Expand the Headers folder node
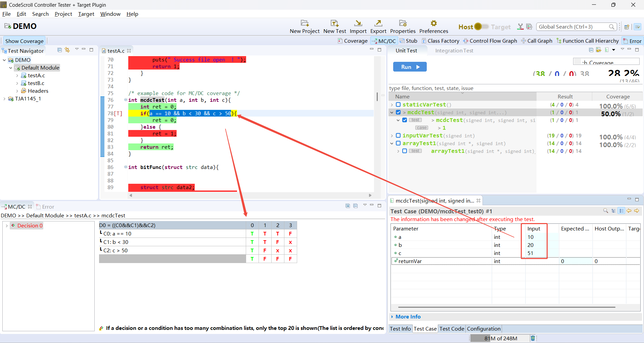The width and height of the screenshot is (644, 343). coord(17,91)
